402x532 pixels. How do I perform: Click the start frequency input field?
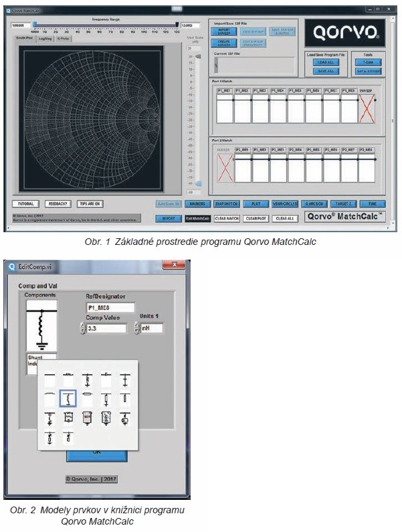[21, 25]
